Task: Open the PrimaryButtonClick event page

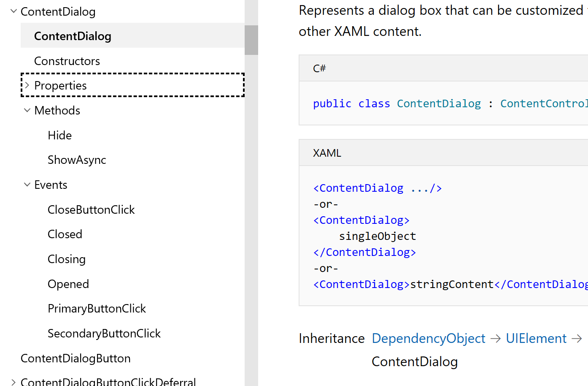Action: tap(97, 308)
